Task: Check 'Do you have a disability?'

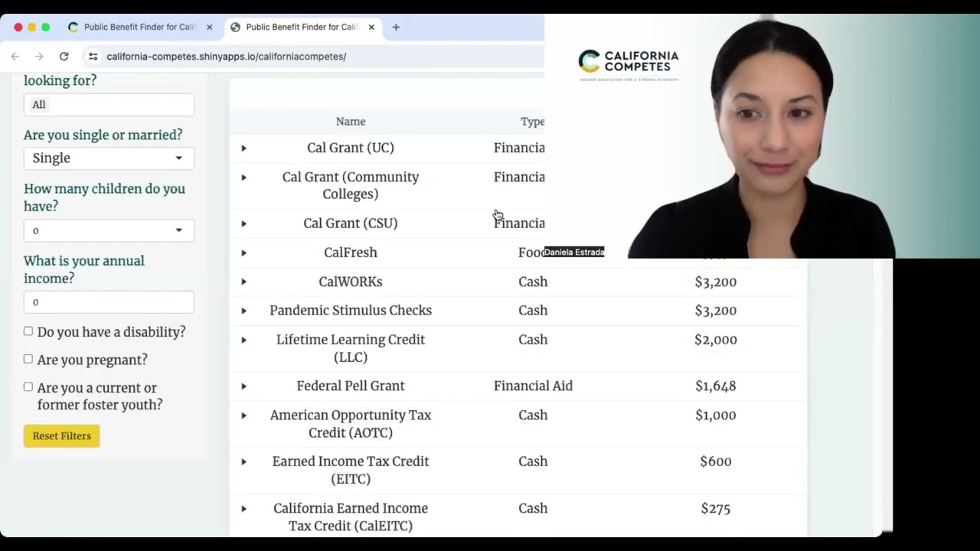Action: (28, 331)
